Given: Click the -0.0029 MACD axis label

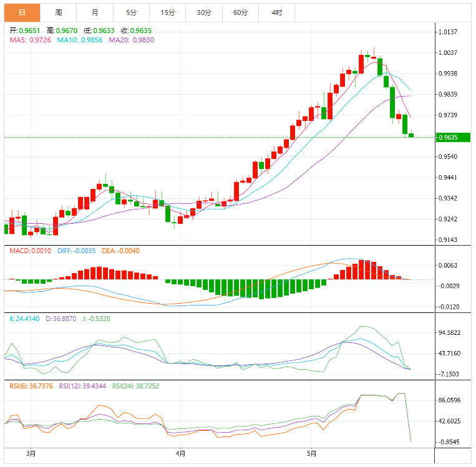Looking at the screenshot, I should click(449, 286).
